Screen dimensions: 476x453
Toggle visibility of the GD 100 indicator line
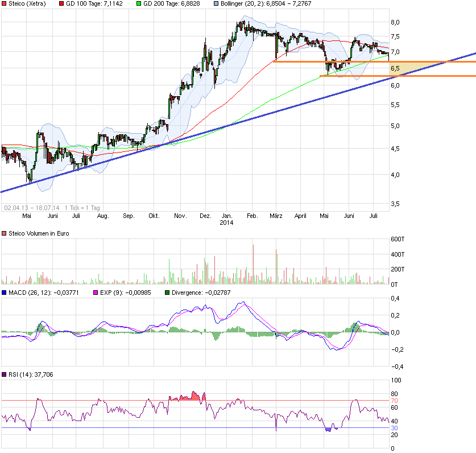[61, 3]
